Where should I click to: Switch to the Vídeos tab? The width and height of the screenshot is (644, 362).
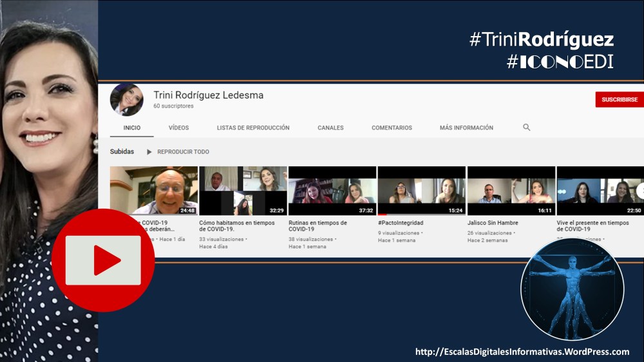(178, 128)
